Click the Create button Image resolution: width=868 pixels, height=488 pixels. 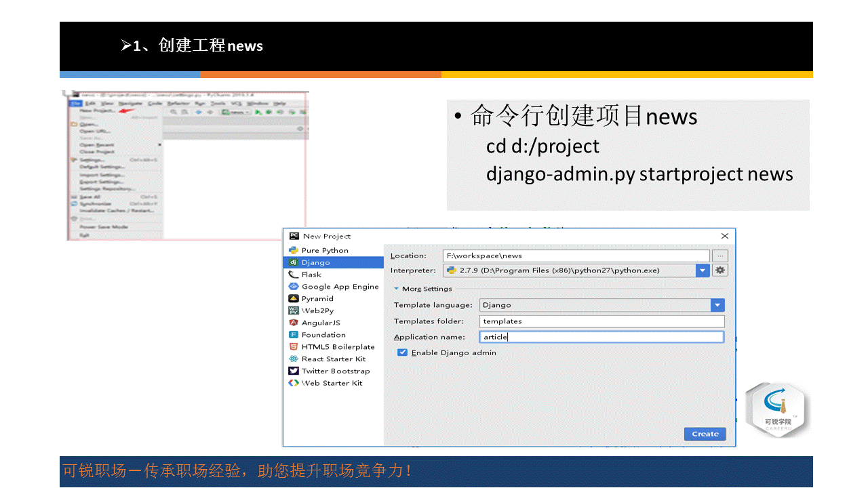click(705, 434)
